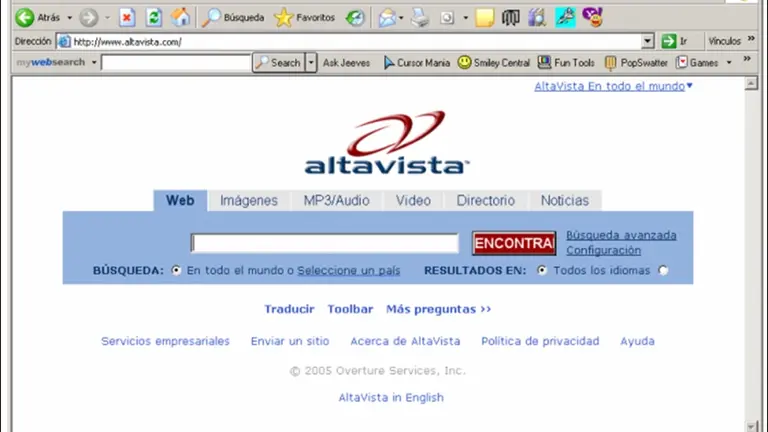Select the unchecked radio after Todos los idiomas
This screenshot has height=432, width=768.
point(663,270)
